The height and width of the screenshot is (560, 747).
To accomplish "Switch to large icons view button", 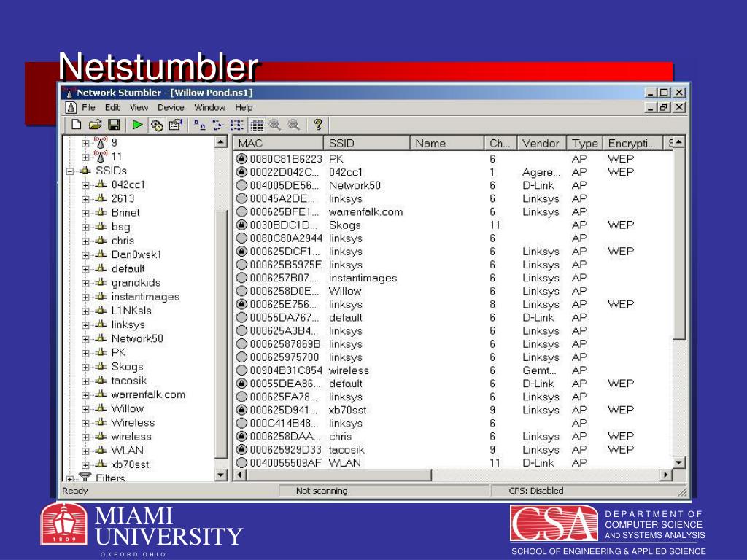I will [x=199, y=125].
